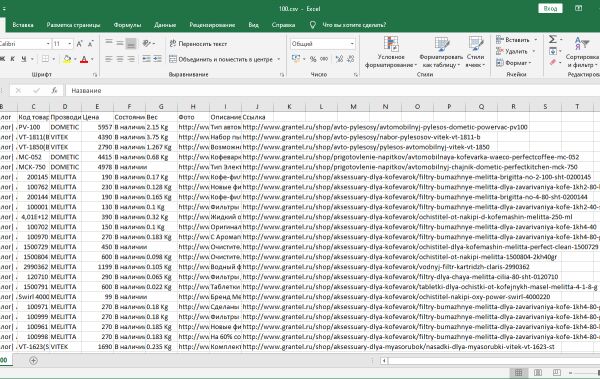Open Alignment settings dialog launcher
This screenshot has width=600, height=379.
(282, 75)
